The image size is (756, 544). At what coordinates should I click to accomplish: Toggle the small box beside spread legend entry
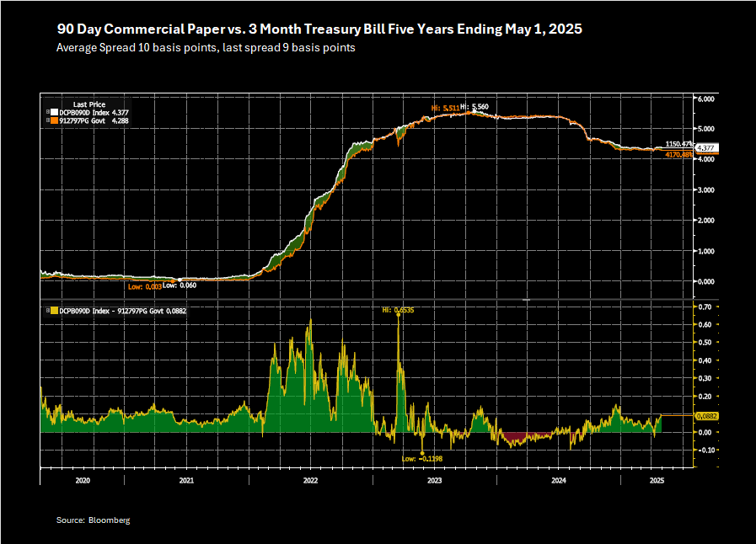click(x=46, y=312)
